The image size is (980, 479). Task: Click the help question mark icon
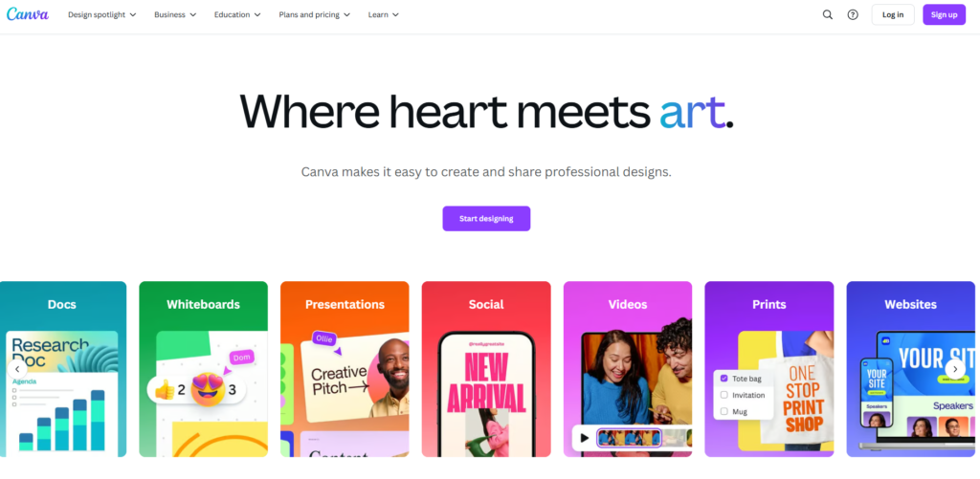[853, 14]
